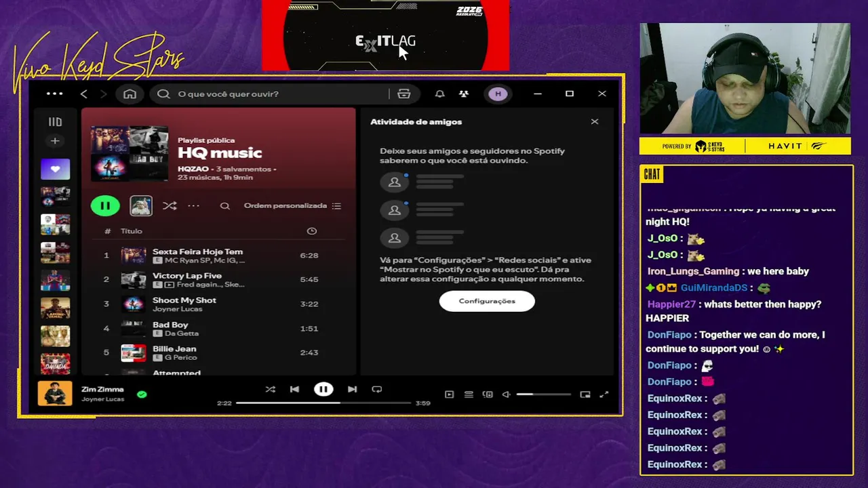Sort by duration clock column header

coord(312,231)
